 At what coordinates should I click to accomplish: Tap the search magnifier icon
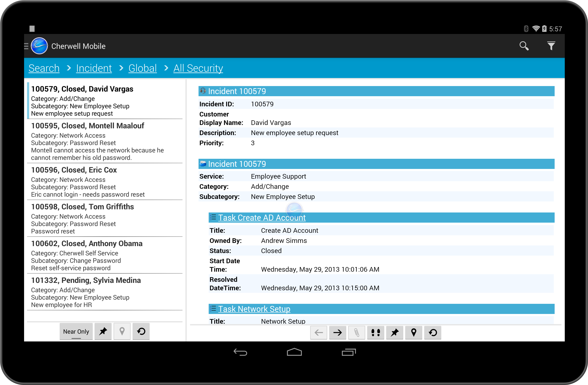(524, 46)
